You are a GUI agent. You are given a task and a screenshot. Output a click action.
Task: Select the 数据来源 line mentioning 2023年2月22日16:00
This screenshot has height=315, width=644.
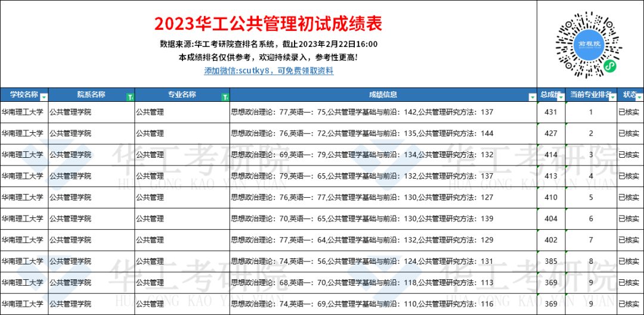pos(268,44)
